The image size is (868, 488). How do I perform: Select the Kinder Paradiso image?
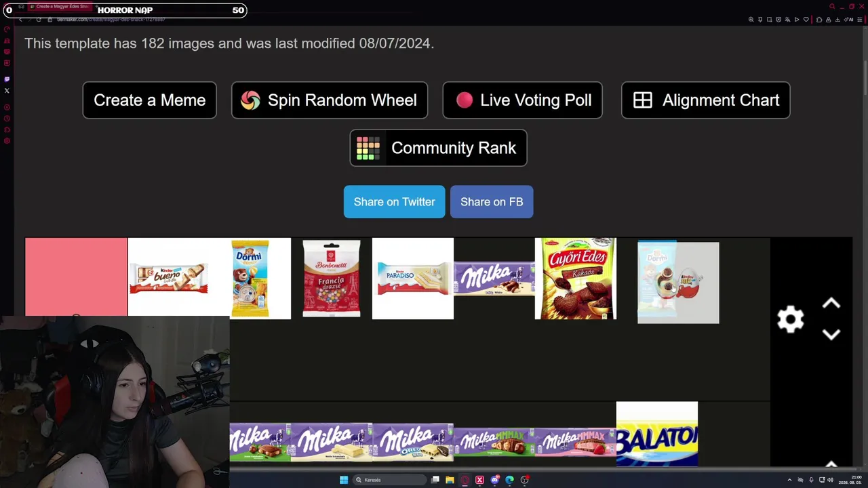(x=413, y=279)
